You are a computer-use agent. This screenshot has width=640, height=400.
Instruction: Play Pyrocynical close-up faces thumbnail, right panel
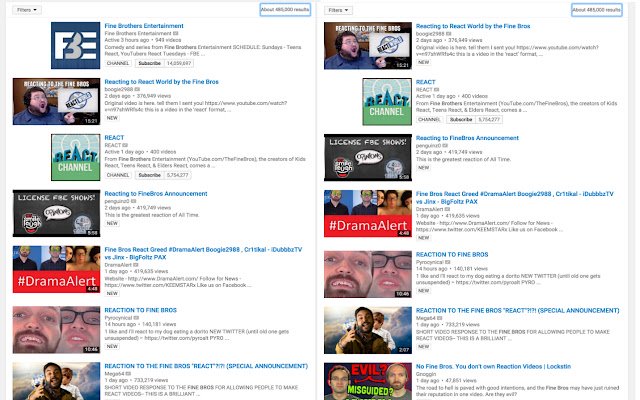(368, 274)
